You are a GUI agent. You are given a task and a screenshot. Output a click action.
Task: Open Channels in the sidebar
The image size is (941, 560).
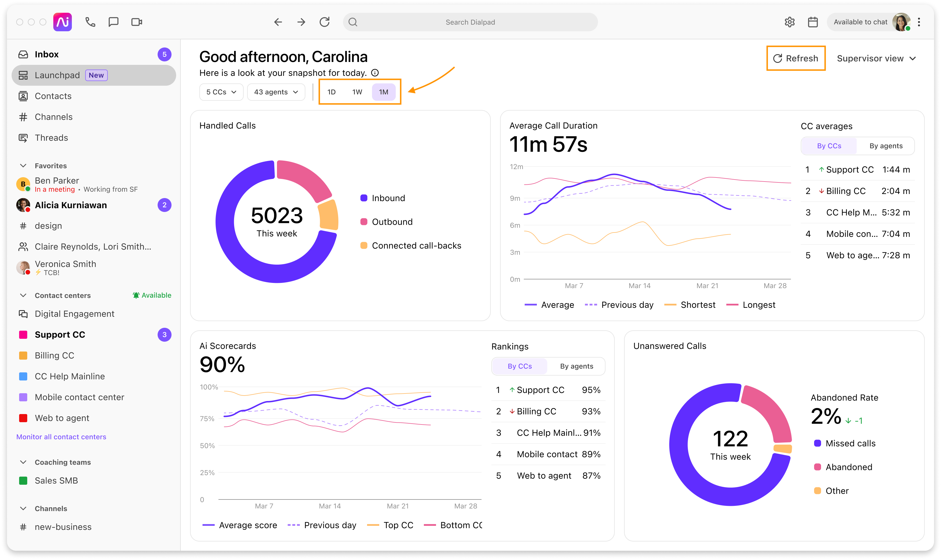(94, 117)
